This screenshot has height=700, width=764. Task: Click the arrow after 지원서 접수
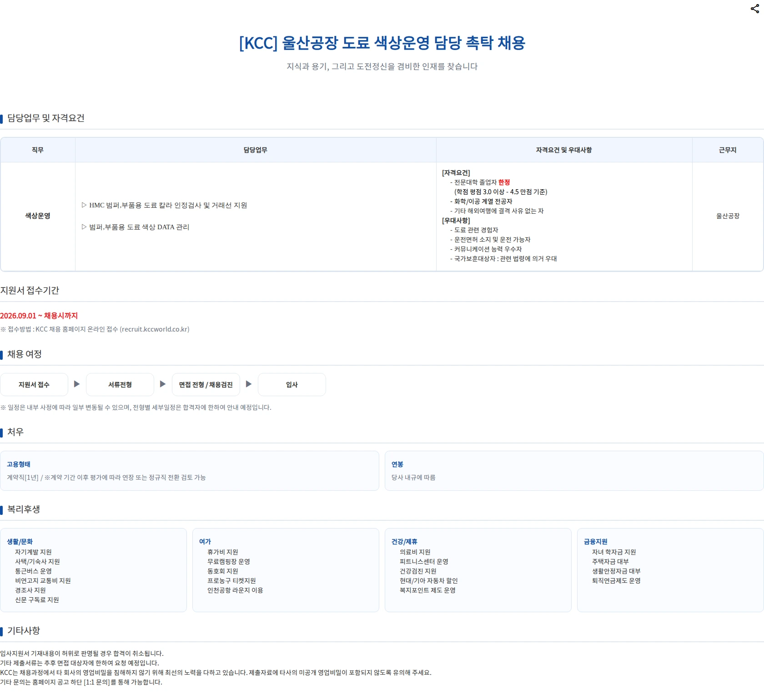point(77,384)
